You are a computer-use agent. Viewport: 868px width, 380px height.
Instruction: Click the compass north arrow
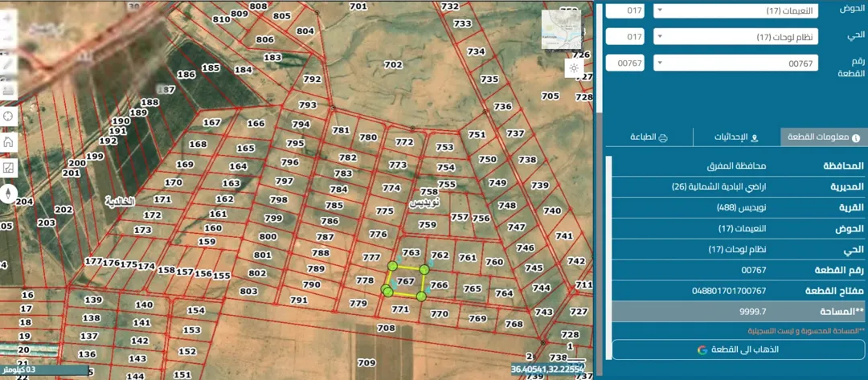click(8, 193)
